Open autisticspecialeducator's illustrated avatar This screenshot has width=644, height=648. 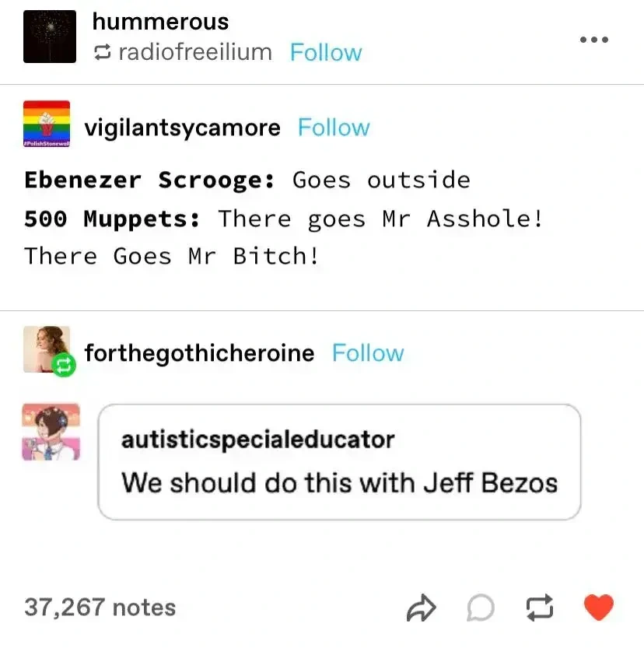coord(51,432)
